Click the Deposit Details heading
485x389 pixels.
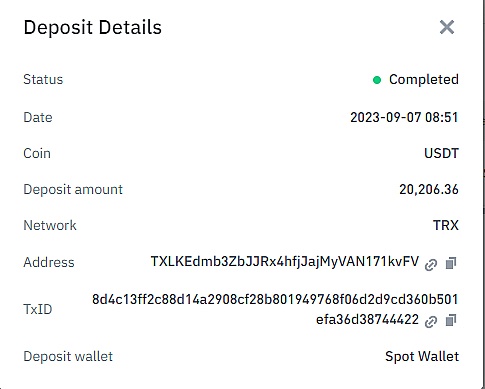[93, 27]
